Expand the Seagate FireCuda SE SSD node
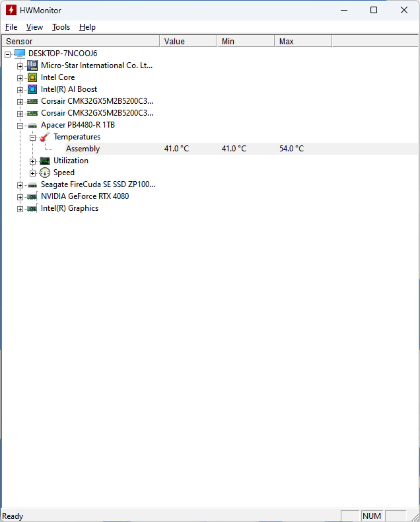420x522 pixels. [20, 185]
